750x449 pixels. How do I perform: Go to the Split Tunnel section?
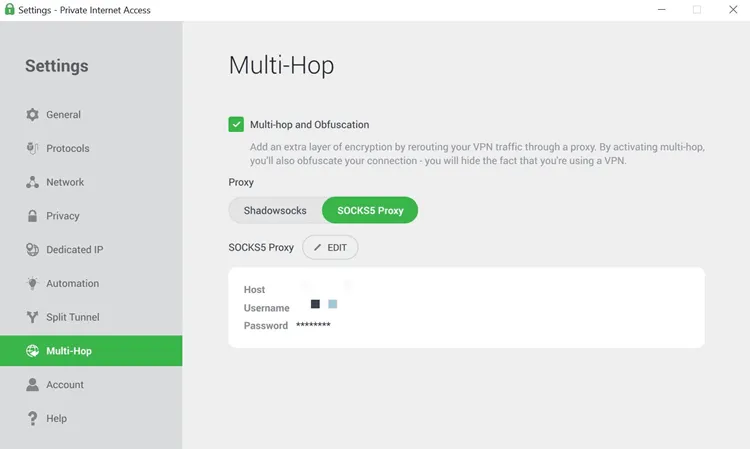click(72, 318)
